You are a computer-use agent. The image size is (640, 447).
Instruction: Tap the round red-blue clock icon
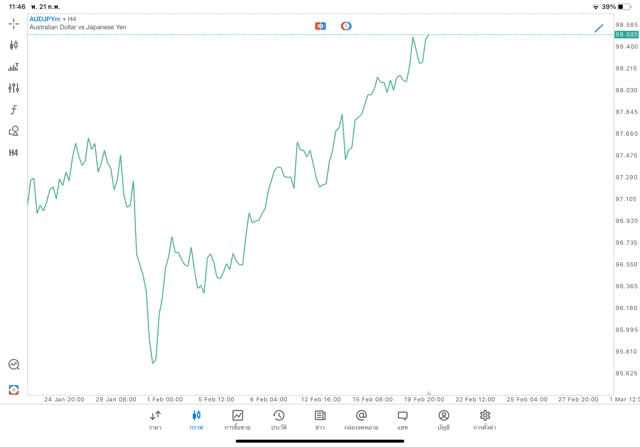tap(346, 26)
